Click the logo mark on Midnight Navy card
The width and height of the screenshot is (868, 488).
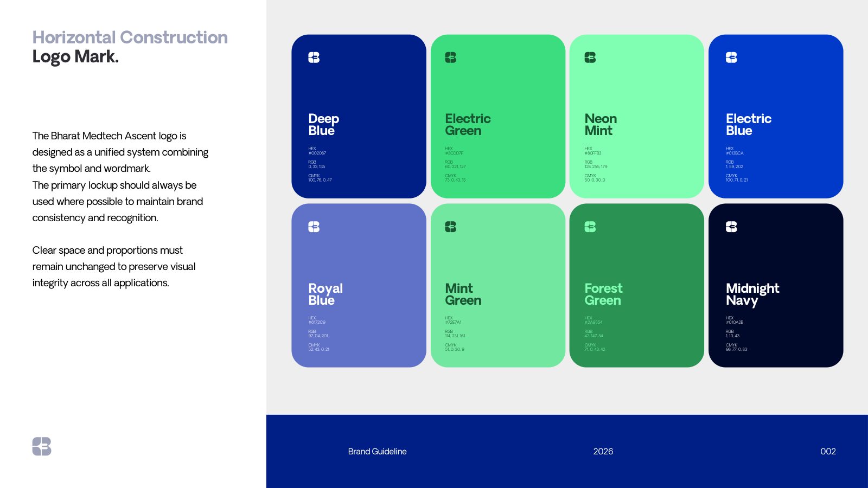731,227
